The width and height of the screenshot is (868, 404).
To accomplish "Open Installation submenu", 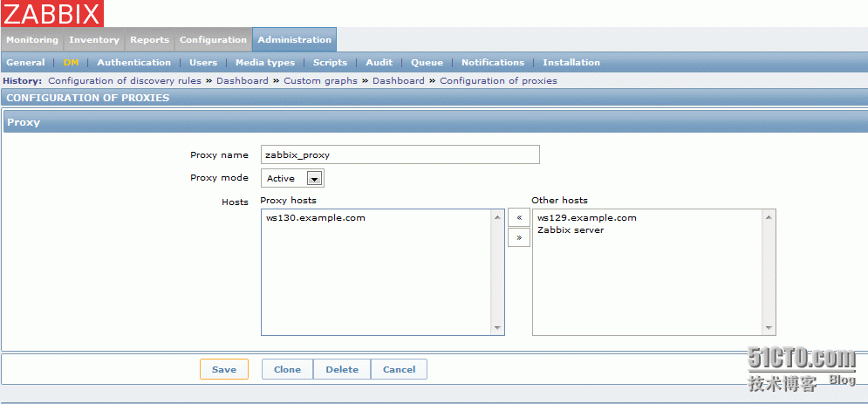I will (571, 63).
